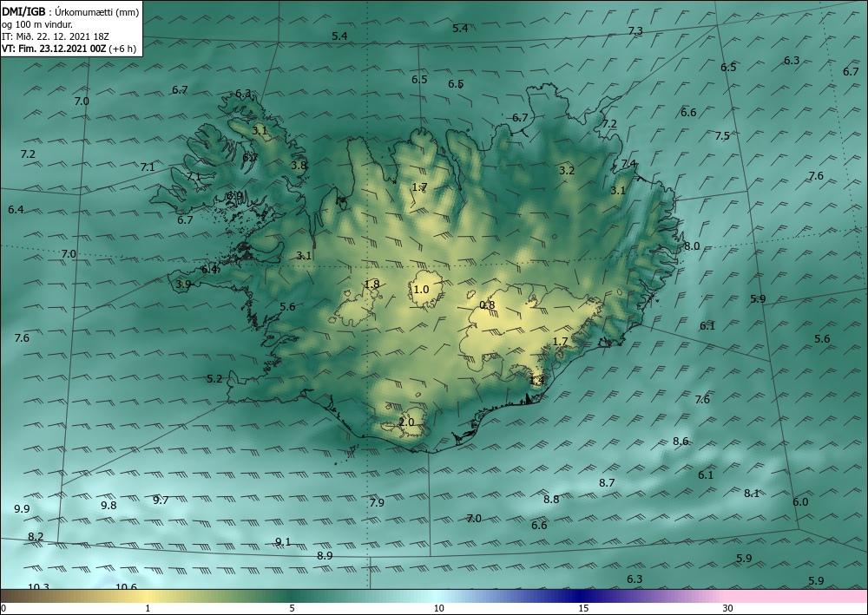The image size is (868, 615).
Task: Click the 9.8 value in the southwest sea
Action: (108, 505)
